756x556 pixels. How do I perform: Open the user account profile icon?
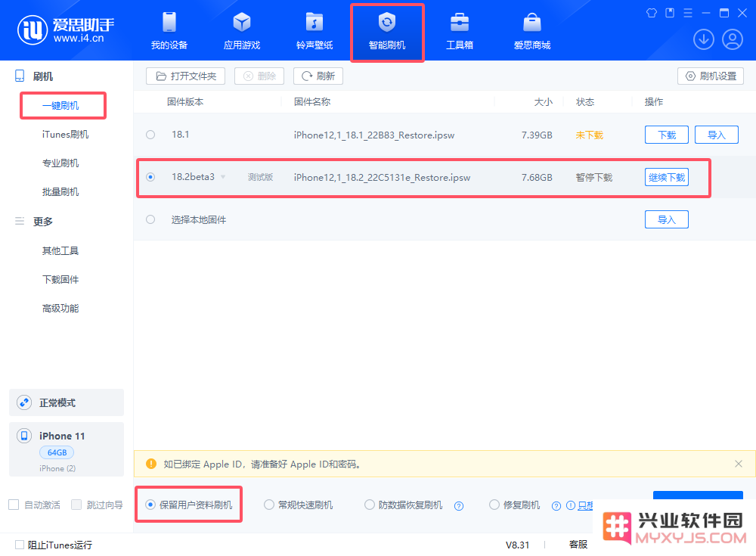(732, 39)
